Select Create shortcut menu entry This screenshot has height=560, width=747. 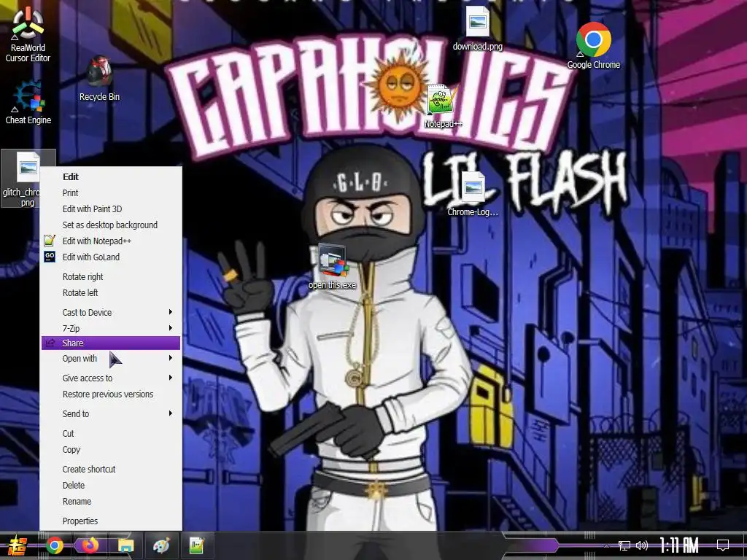[x=111, y=469]
